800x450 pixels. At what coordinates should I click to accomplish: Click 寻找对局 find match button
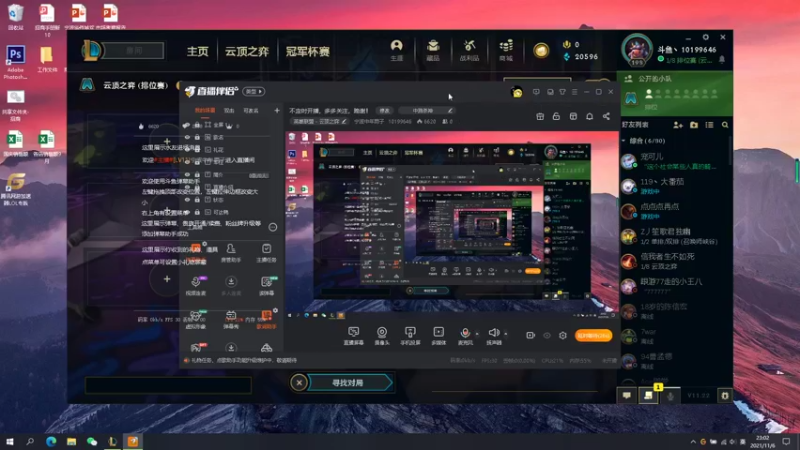click(x=351, y=383)
